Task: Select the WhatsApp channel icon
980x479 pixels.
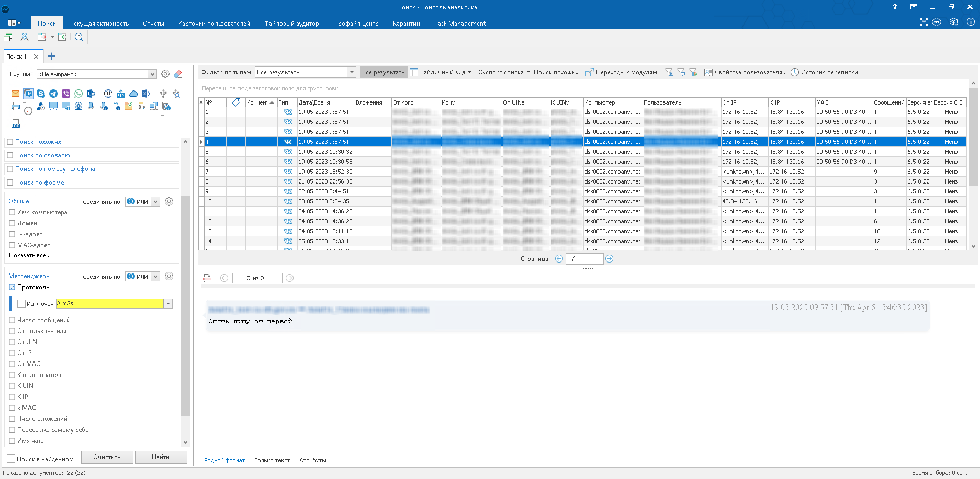Action: [x=78, y=94]
